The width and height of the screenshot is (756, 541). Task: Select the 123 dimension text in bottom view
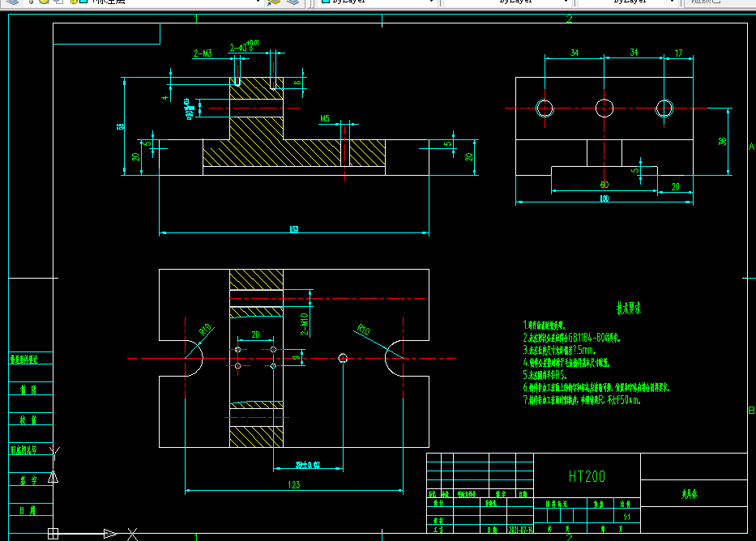tap(294, 484)
